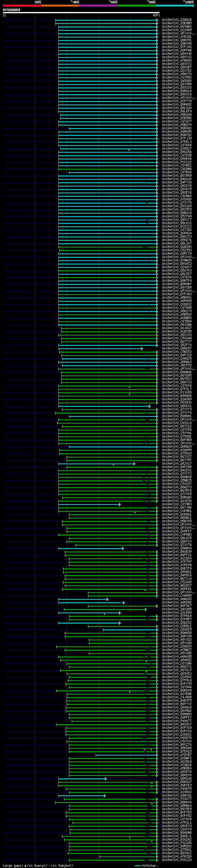Select the UniRef100_Q93YB5 label
197x868 pixels.
tap(177, 84)
